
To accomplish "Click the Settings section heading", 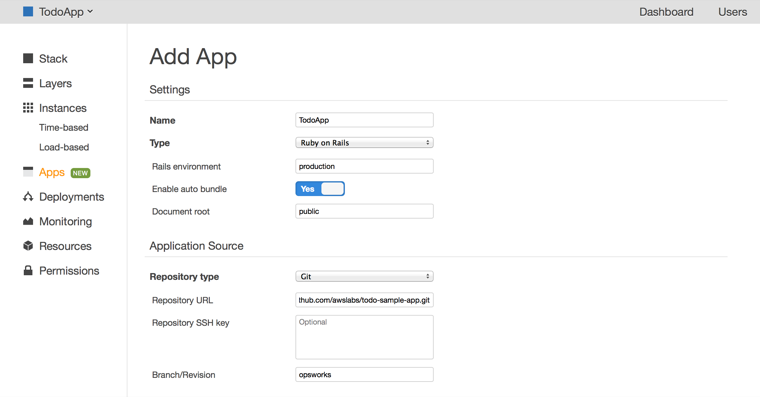I will click(x=170, y=90).
